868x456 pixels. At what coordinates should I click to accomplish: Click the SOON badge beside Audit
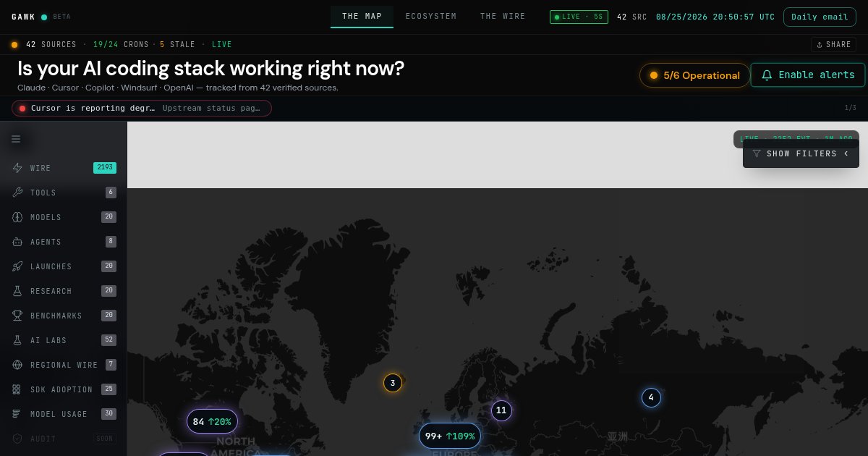click(x=105, y=439)
